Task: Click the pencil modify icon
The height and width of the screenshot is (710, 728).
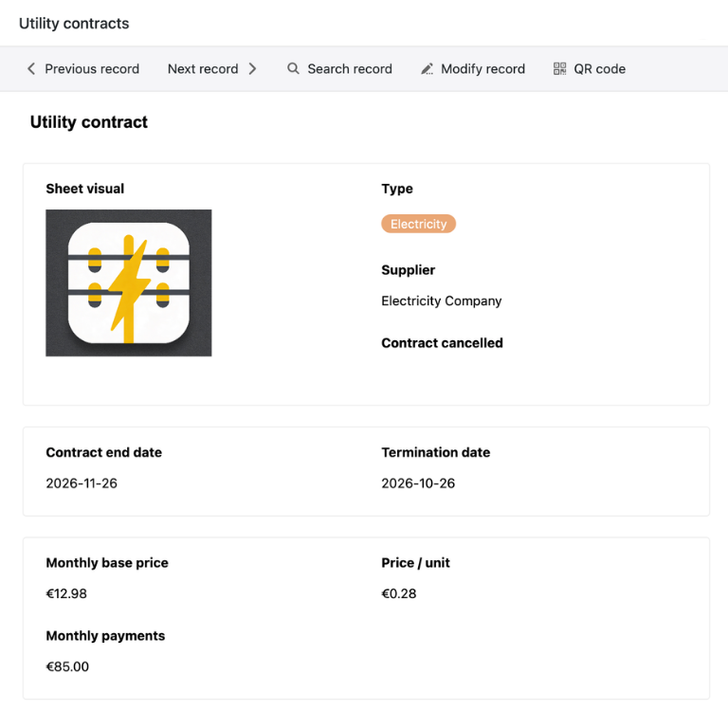Action: [x=428, y=69]
